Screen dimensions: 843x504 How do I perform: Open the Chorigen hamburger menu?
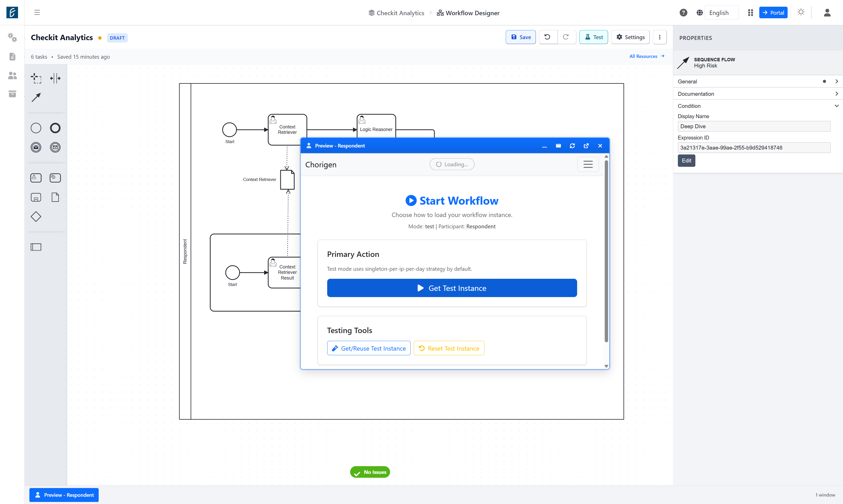588,164
